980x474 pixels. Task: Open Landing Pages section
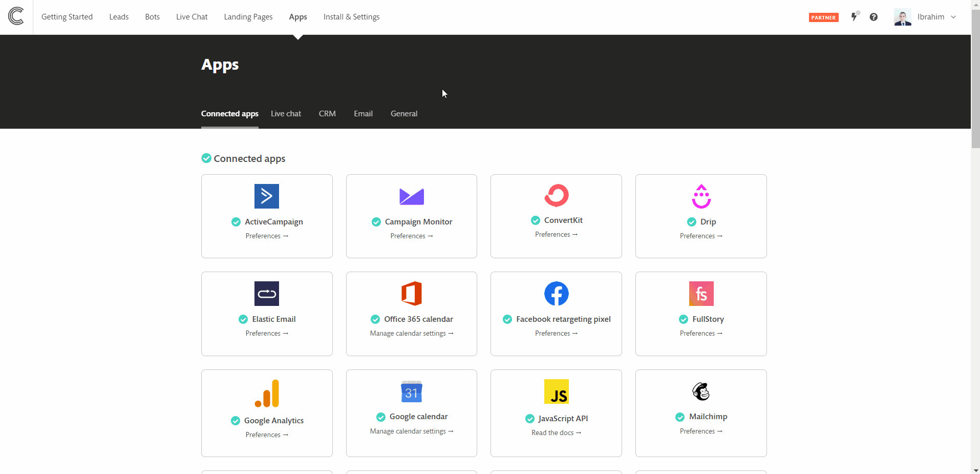pyautogui.click(x=248, y=17)
